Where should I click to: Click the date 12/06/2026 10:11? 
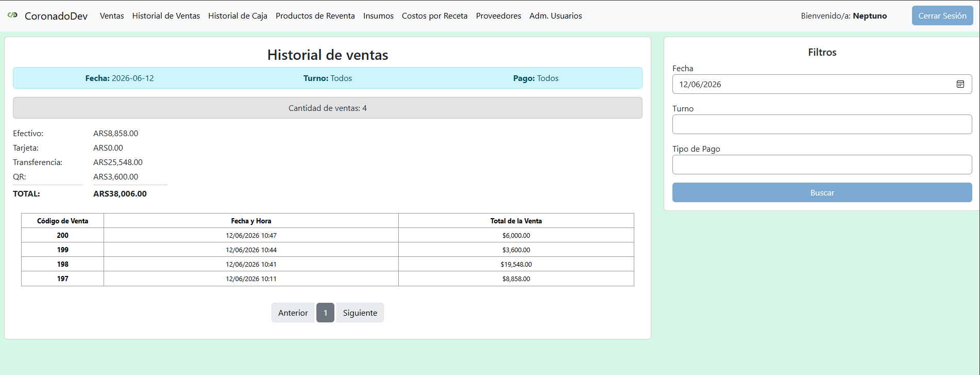[x=251, y=279]
